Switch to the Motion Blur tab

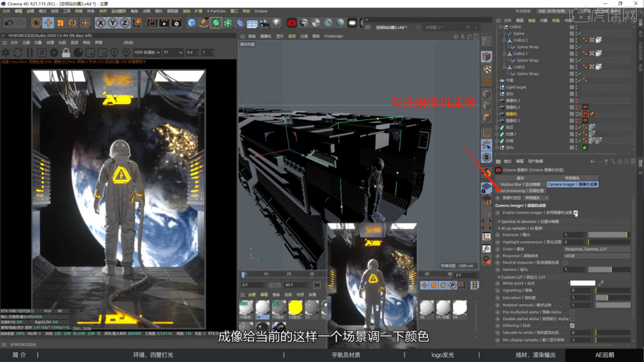pos(520,184)
